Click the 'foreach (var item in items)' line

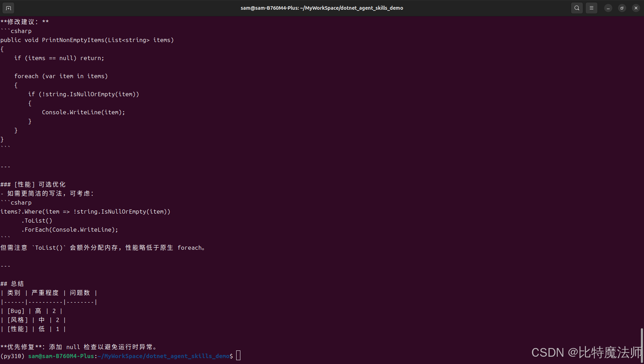pos(61,76)
